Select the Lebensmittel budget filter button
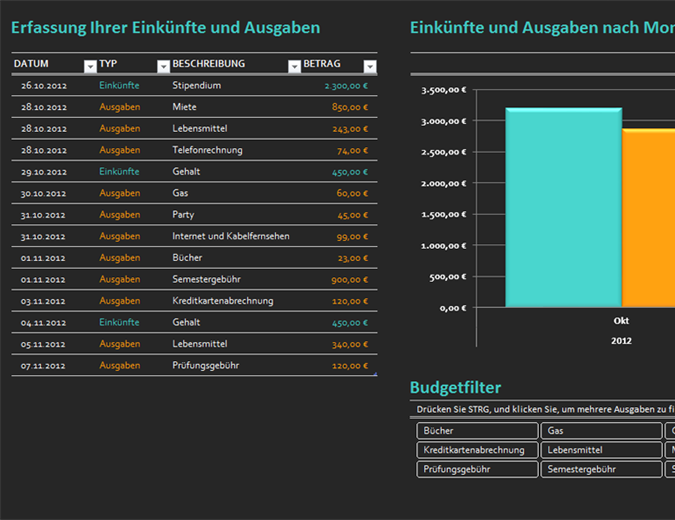 click(601, 450)
